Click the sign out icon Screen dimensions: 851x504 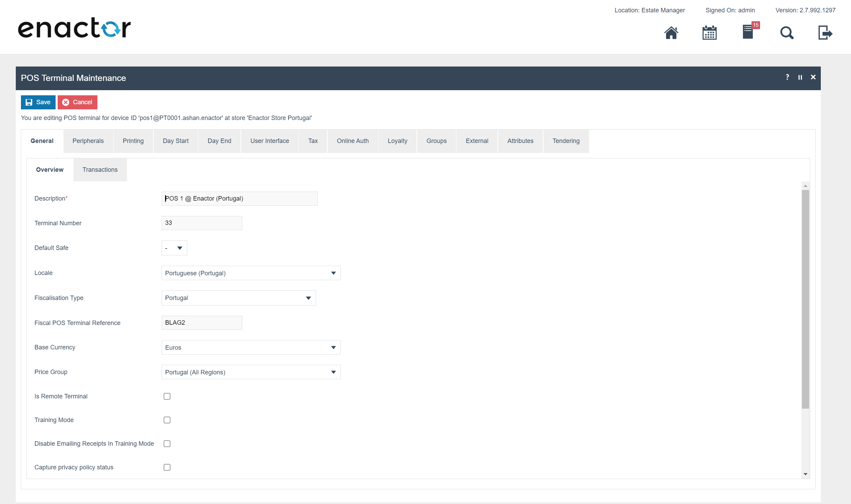(x=825, y=33)
